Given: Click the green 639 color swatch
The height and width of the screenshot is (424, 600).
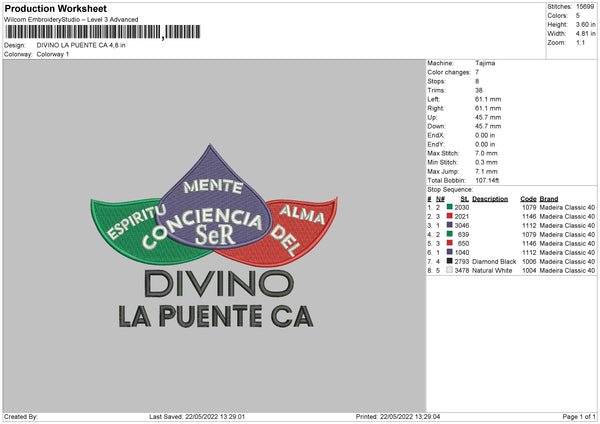Looking at the screenshot, I should coord(450,234).
